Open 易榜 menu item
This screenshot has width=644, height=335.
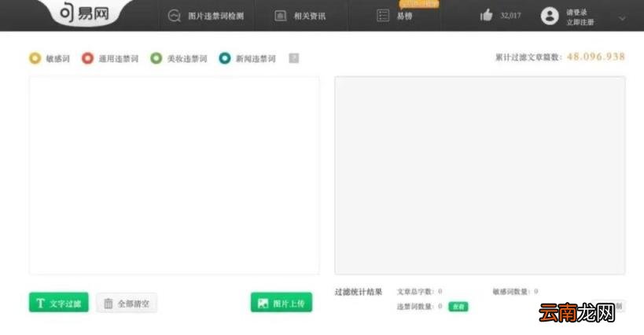pos(404,16)
